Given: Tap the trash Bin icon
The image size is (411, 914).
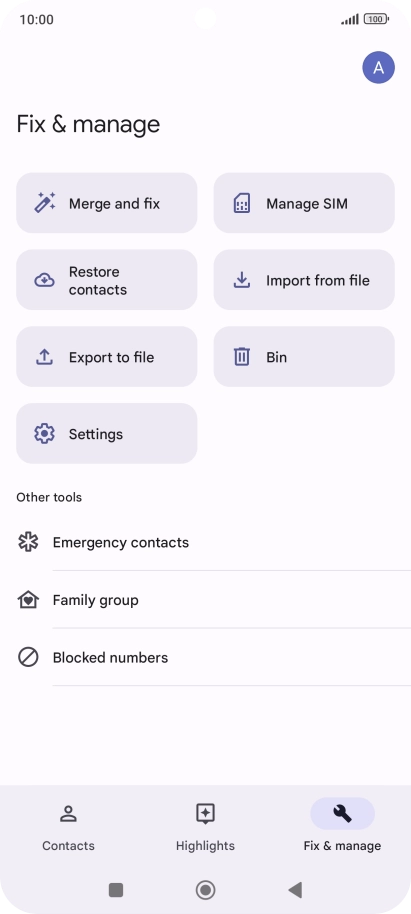Looking at the screenshot, I should click(x=242, y=357).
